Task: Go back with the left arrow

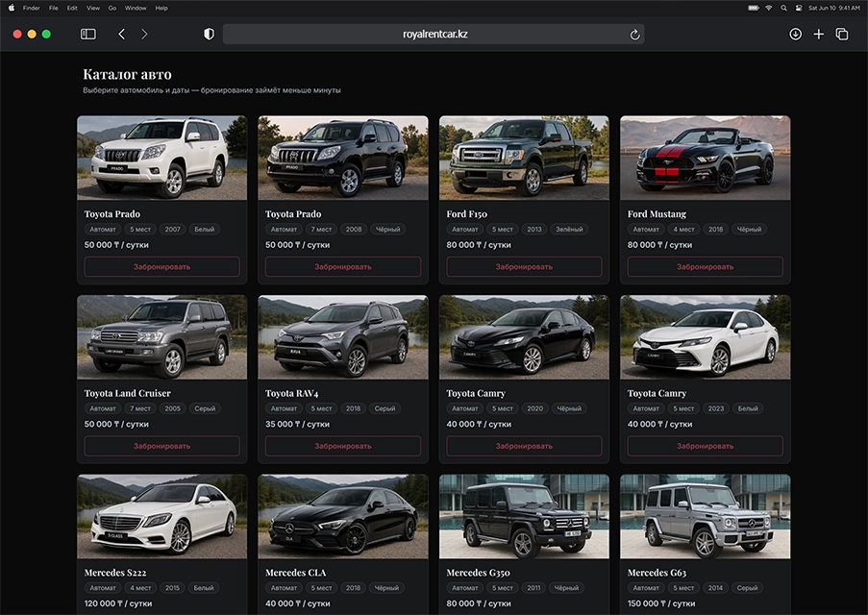Action: point(122,35)
